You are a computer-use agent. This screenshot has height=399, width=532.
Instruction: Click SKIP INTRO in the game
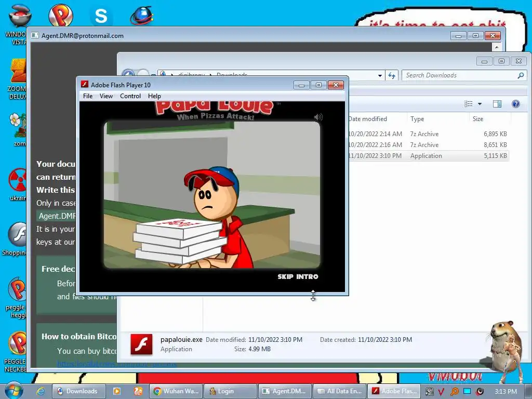tap(298, 276)
